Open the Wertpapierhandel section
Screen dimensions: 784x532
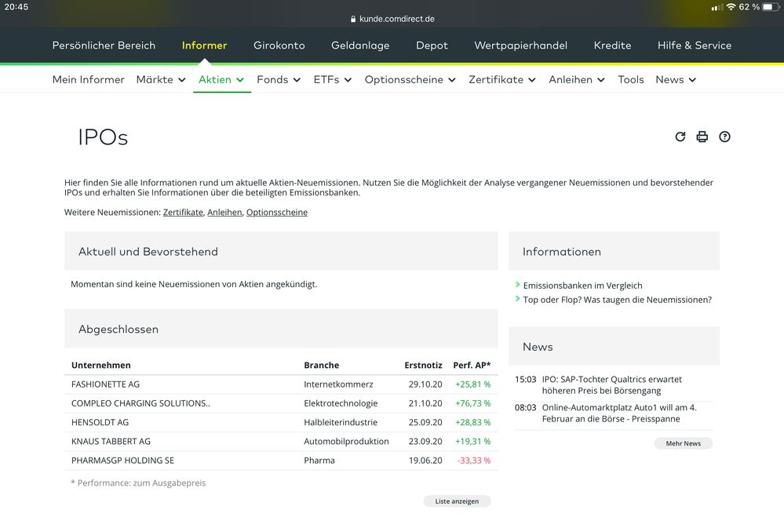(520, 46)
